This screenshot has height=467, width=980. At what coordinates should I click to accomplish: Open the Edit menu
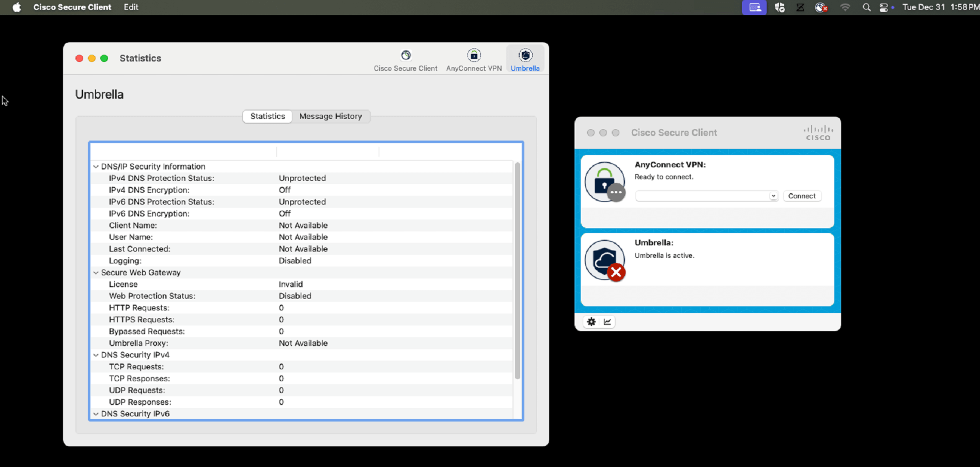(131, 7)
